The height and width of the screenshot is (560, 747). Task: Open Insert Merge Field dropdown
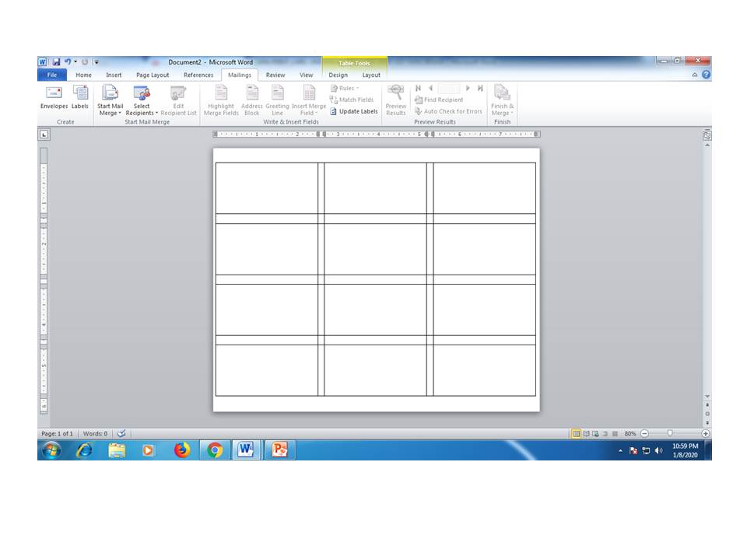[x=309, y=100]
